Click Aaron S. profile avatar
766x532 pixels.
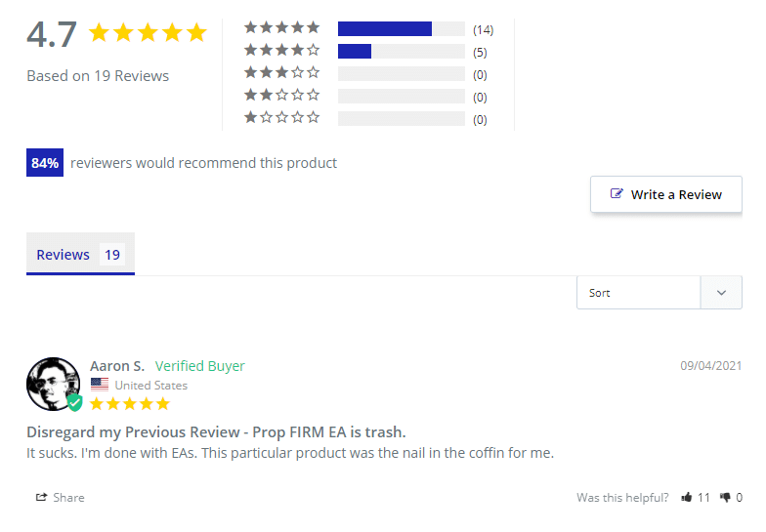pyautogui.click(x=53, y=384)
